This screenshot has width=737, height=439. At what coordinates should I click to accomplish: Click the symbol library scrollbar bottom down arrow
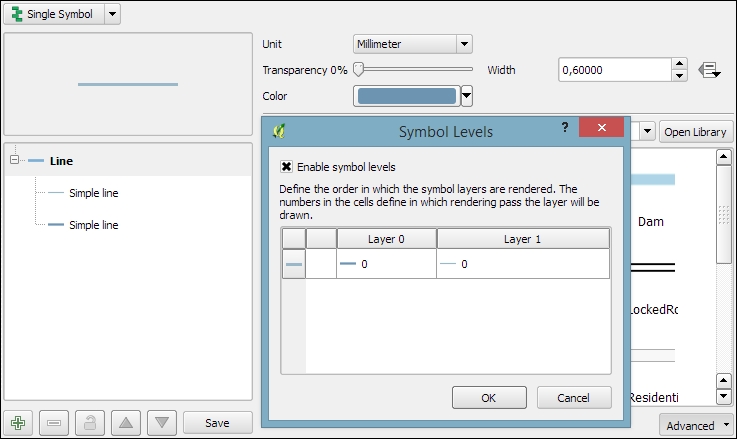(x=724, y=396)
